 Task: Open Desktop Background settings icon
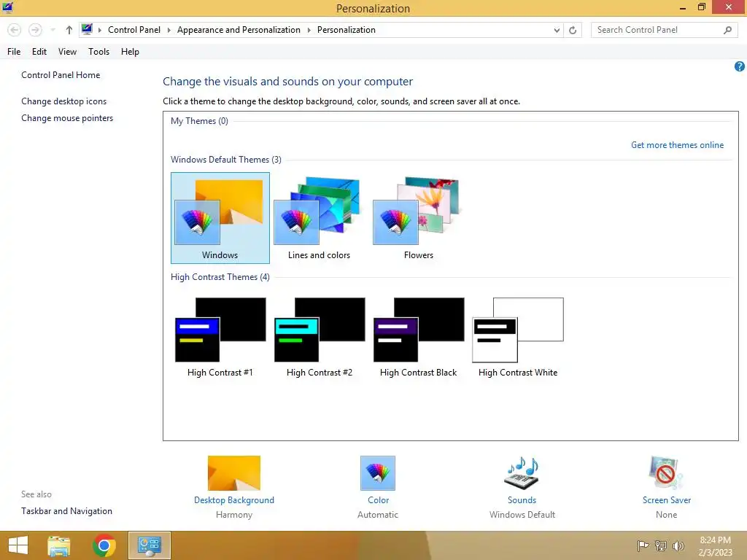(x=234, y=472)
